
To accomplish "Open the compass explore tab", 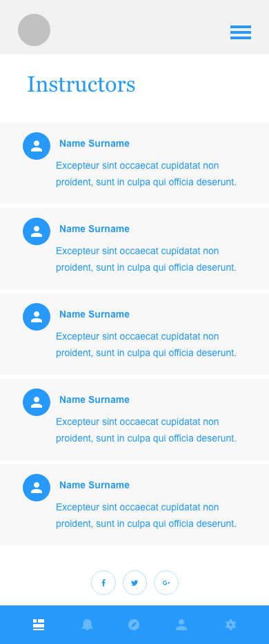I will (x=134, y=625).
